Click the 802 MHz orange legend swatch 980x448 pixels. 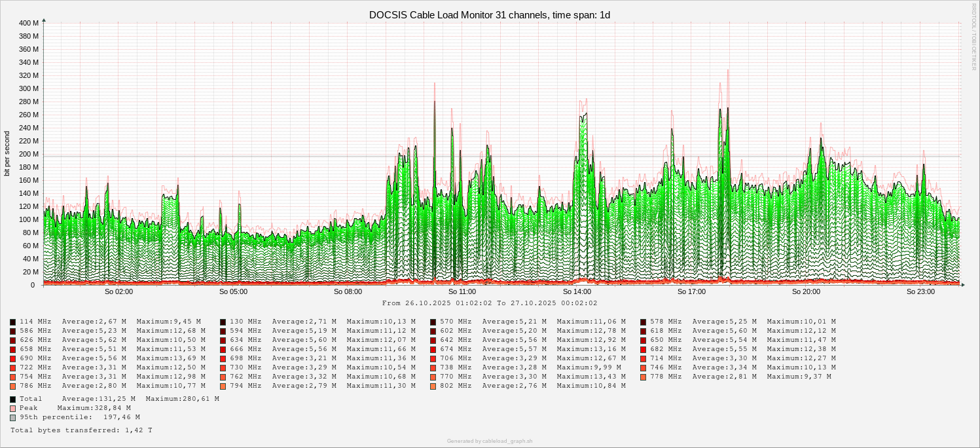point(433,386)
